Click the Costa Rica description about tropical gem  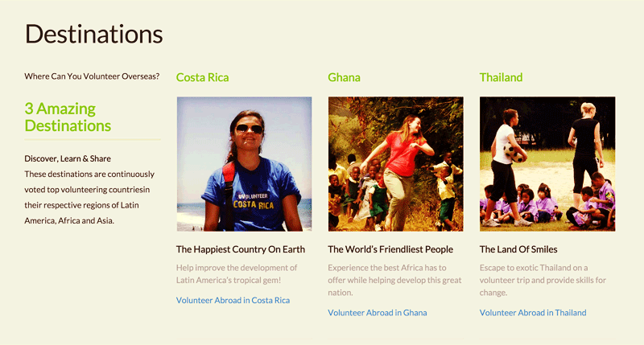tap(237, 274)
